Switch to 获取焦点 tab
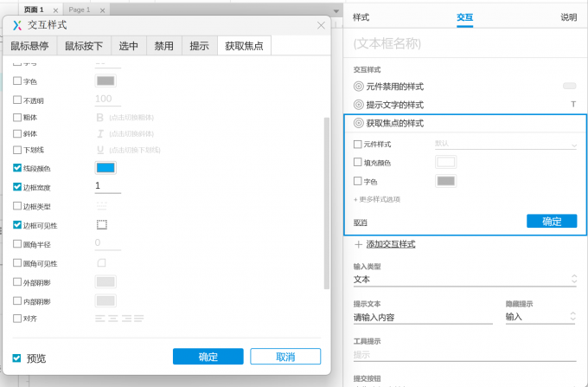Image resolution: width=588 pixels, height=387 pixels. point(244,46)
